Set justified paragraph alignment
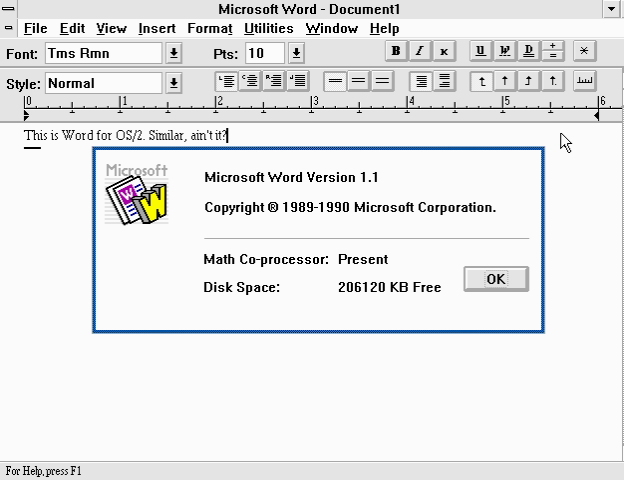Viewport: 624px width, 480px height. pos(298,81)
